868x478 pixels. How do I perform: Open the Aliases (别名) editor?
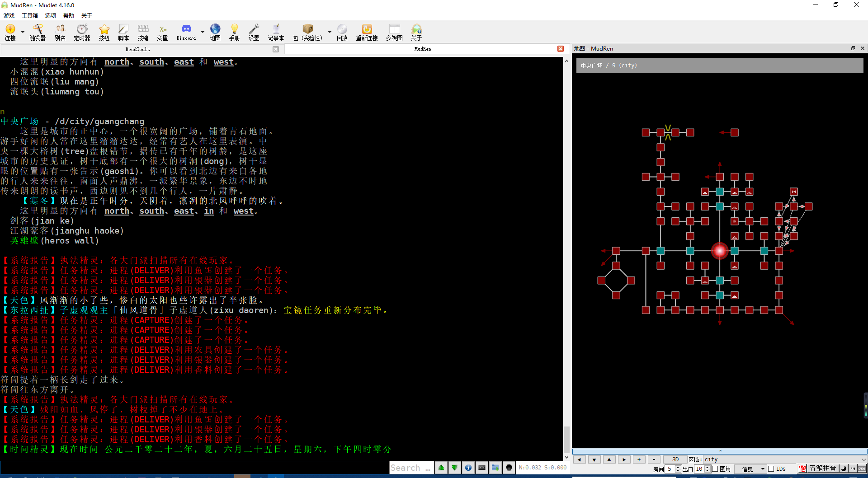[x=60, y=33]
